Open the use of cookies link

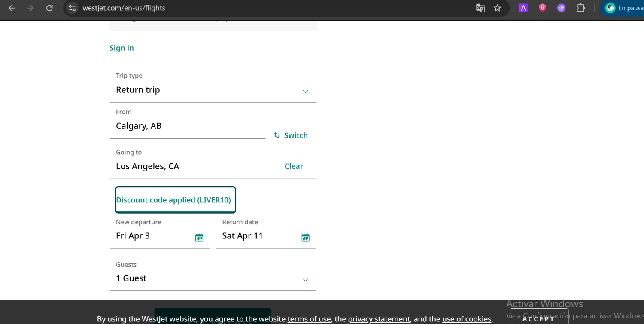(467, 319)
